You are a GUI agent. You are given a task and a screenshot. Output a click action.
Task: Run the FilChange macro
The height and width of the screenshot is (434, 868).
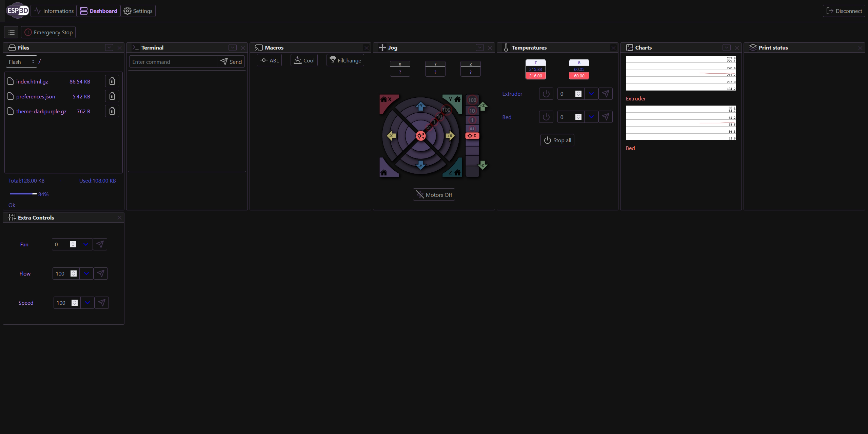[345, 60]
